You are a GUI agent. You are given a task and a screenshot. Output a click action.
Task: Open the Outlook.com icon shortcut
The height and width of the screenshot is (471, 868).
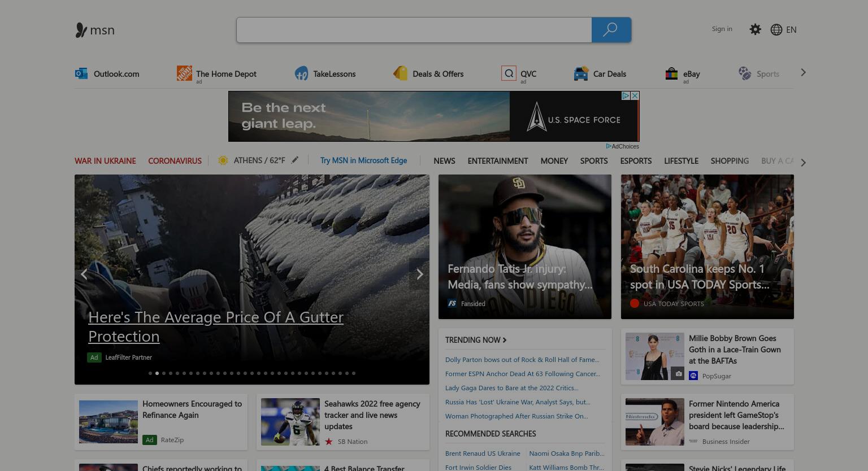pos(81,73)
